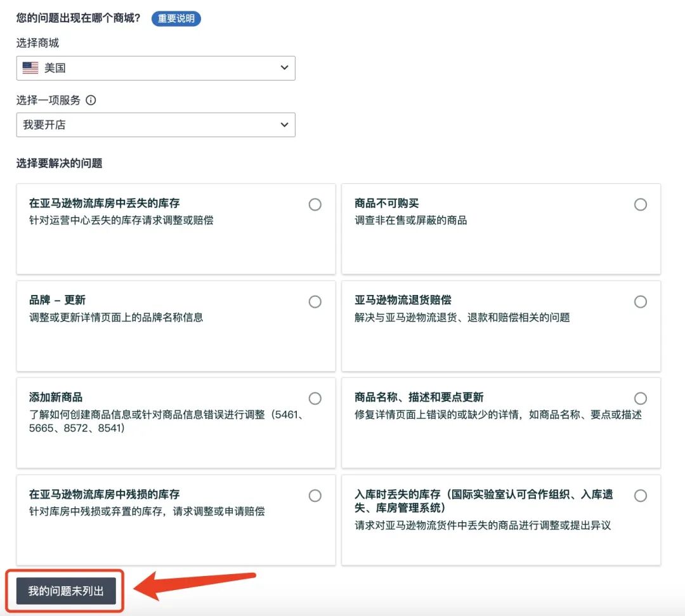Click the chevron on the 美国 marketplace dropdown
685x616 pixels.
[285, 67]
